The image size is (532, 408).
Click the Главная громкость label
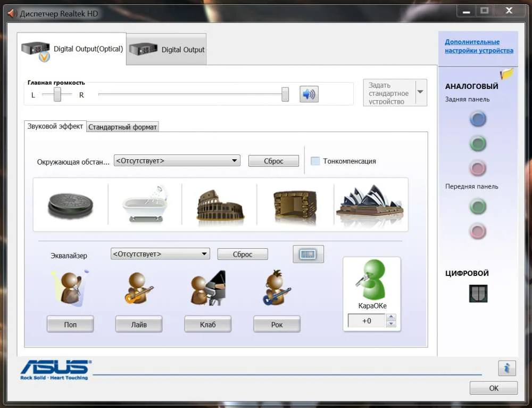56,83
